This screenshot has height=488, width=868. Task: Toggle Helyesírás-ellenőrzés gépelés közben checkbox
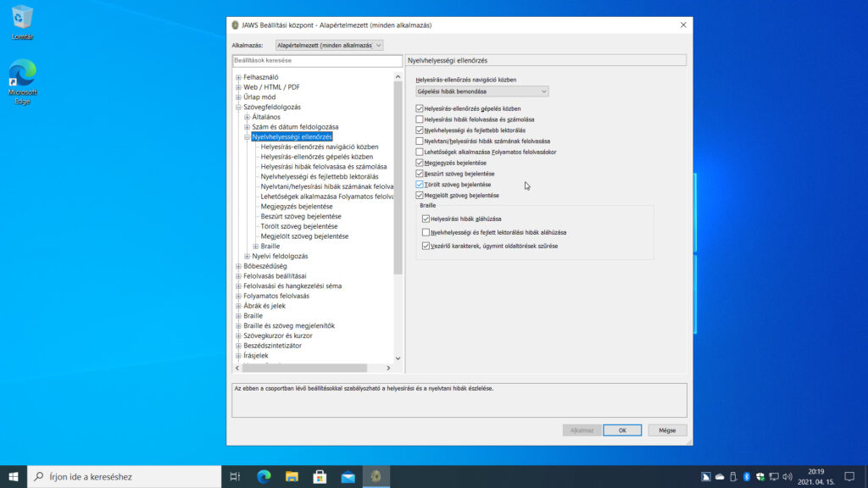419,108
